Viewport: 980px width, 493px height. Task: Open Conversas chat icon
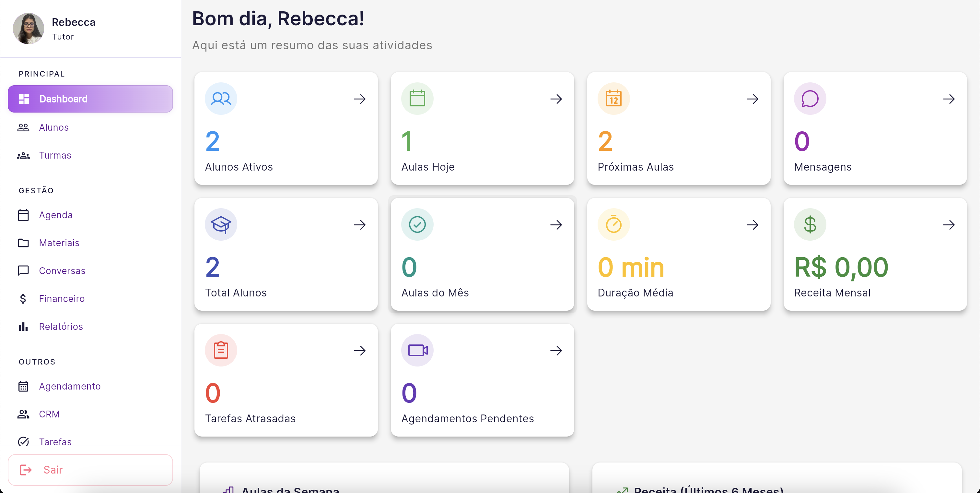24,271
